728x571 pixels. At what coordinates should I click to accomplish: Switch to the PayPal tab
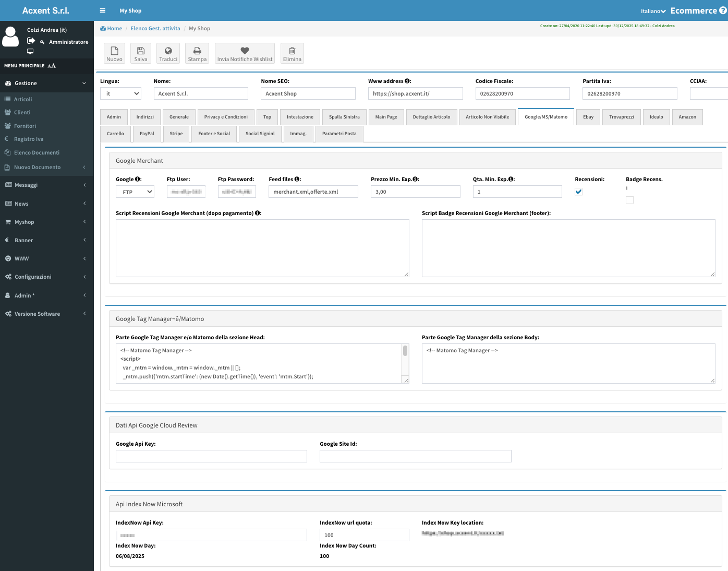coord(147,134)
